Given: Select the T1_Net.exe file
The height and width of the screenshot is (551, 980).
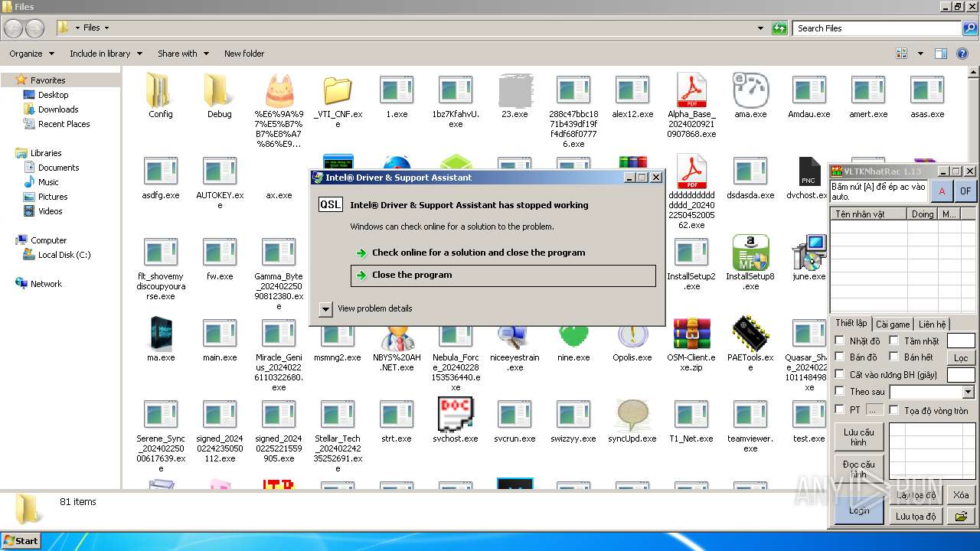Looking at the screenshot, I should click(x=691, y=420).
